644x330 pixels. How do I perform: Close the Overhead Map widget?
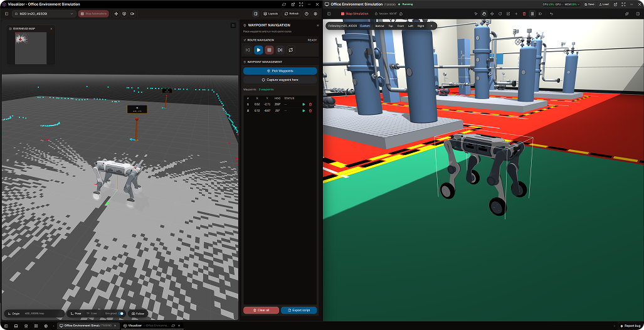(x=51, y=29)
